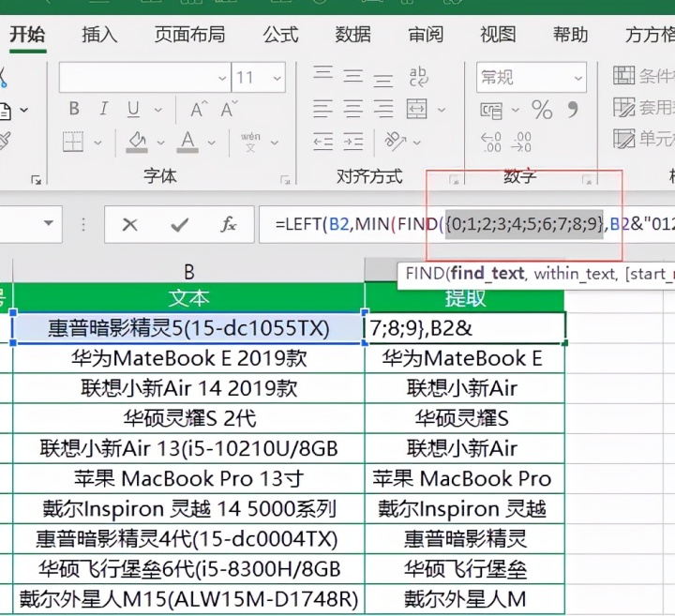This screenshot has width=675, height=616.
Task: Align text left icon
Action: tap(322, 109)
